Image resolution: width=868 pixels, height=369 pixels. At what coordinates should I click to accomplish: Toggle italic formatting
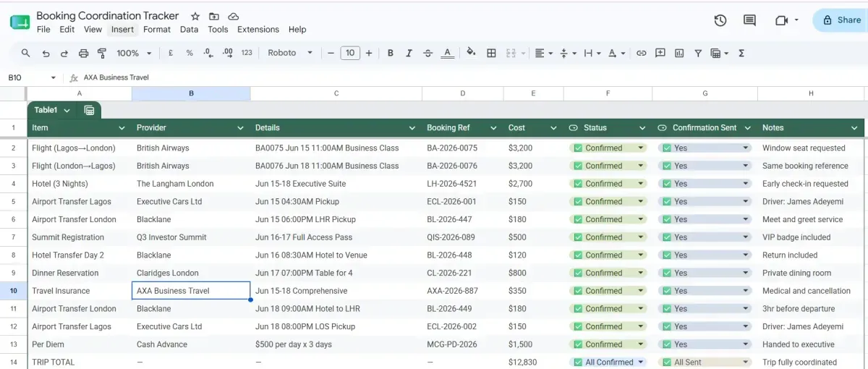[x=409, y=53]
